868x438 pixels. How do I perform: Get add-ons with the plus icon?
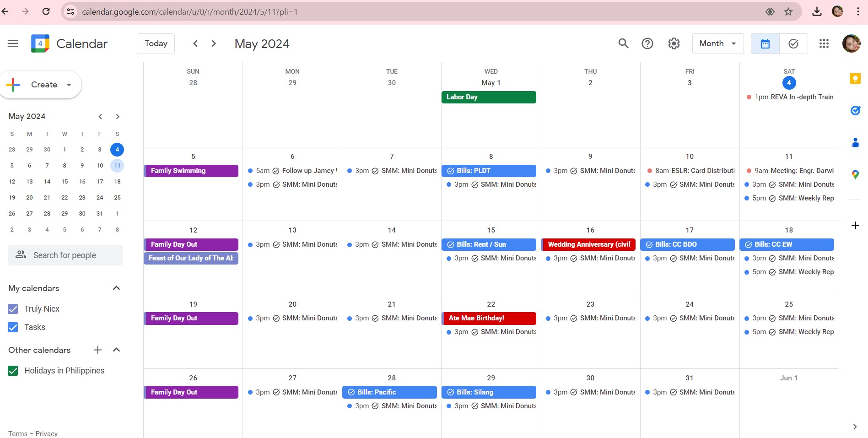(x=855, y=225)
